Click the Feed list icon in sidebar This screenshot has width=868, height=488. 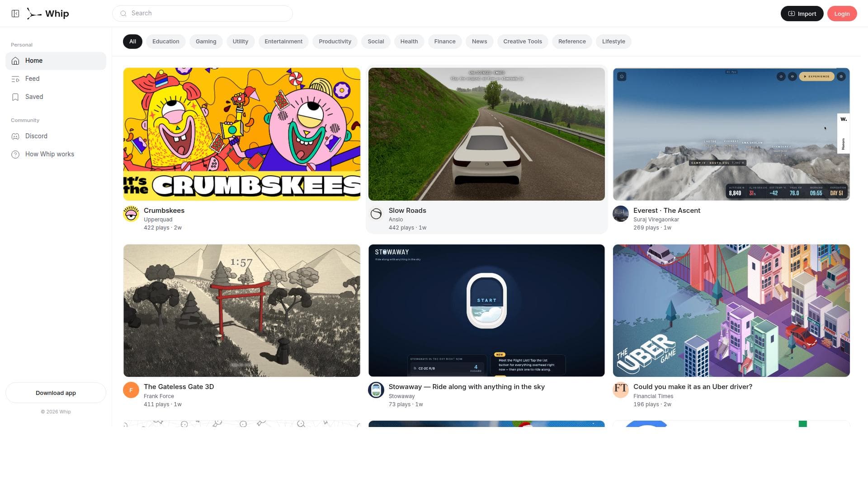coord(15,79)
